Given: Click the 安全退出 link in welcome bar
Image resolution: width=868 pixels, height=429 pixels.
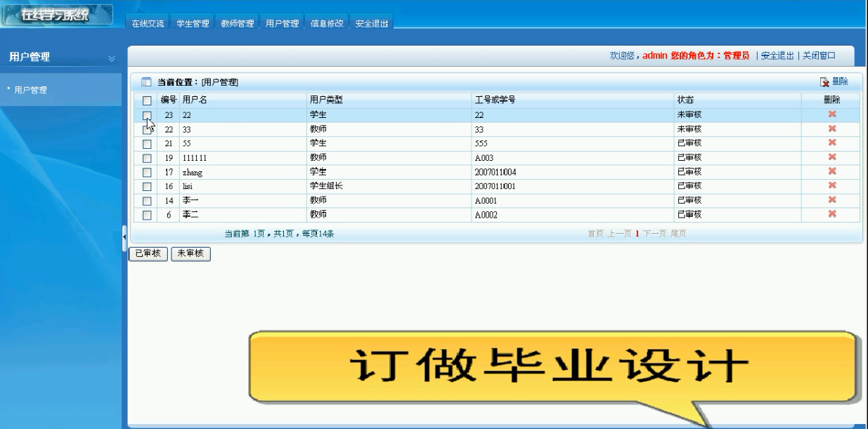Looking at the screenshot, I should tap(777, 55).
